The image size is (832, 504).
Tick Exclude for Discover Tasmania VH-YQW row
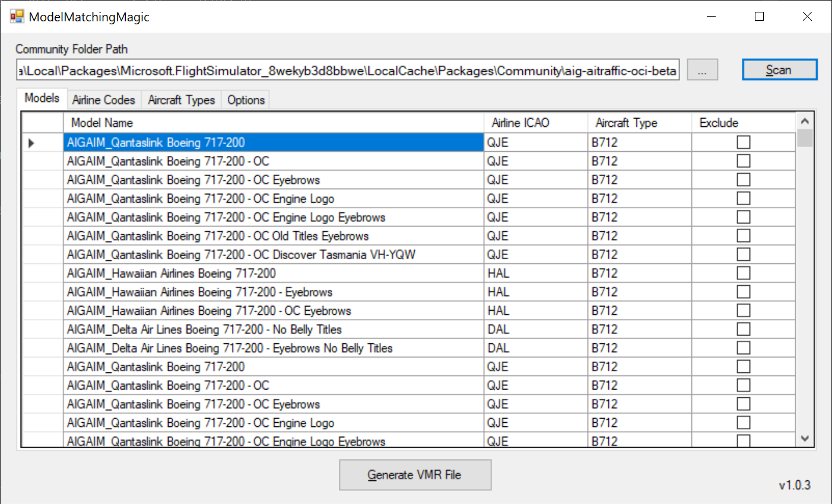pyautogui.click(x=743, y=254)
